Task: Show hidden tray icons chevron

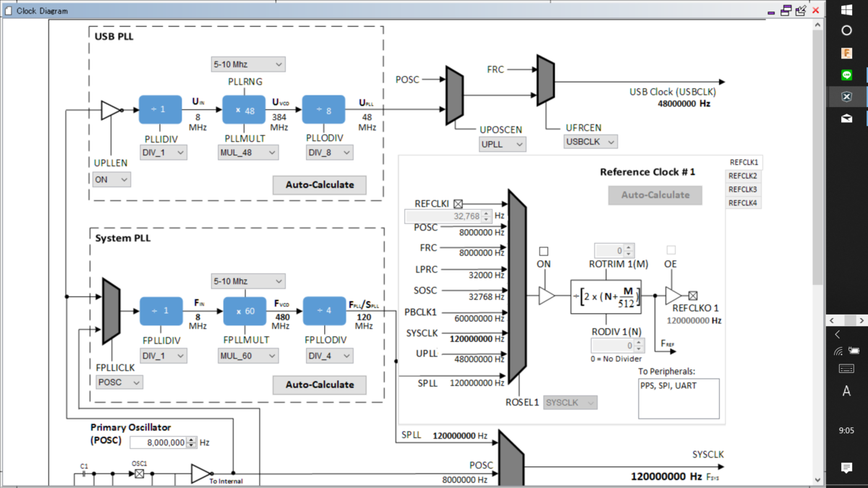Action: coord(838,335)
